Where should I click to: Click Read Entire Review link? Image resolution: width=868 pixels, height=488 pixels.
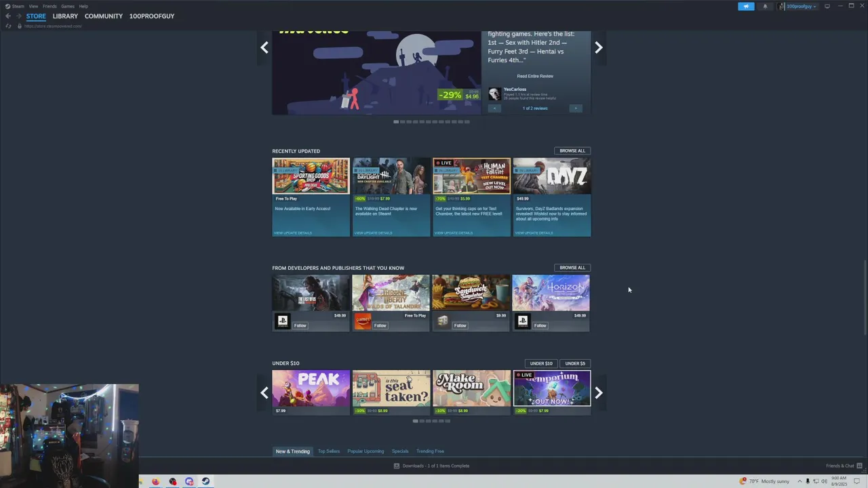535,76
